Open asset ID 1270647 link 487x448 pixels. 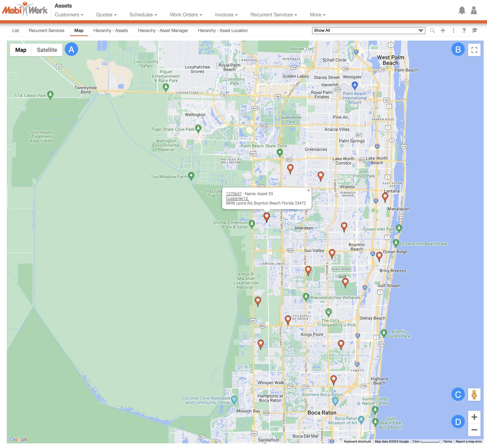[233, 194]
